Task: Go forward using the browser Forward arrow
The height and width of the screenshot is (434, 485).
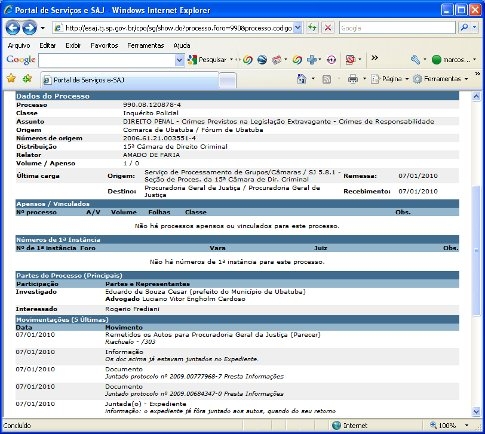Action: click(29, 28)
